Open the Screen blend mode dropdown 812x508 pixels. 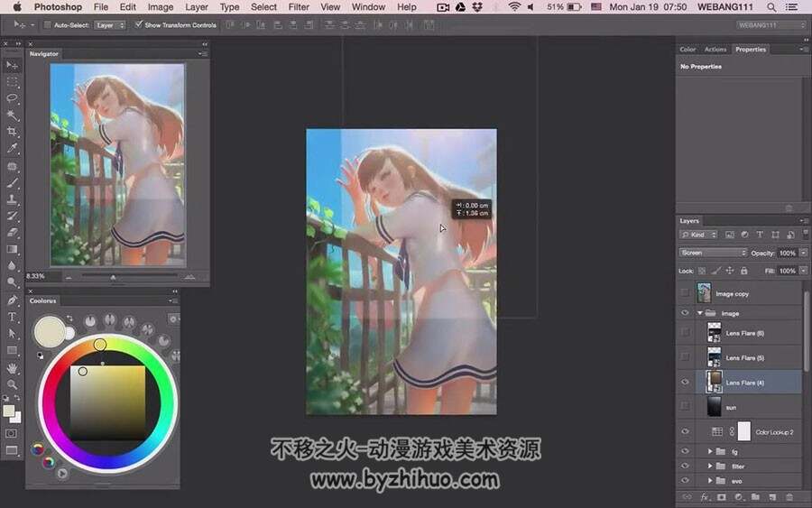pos(713,253)
